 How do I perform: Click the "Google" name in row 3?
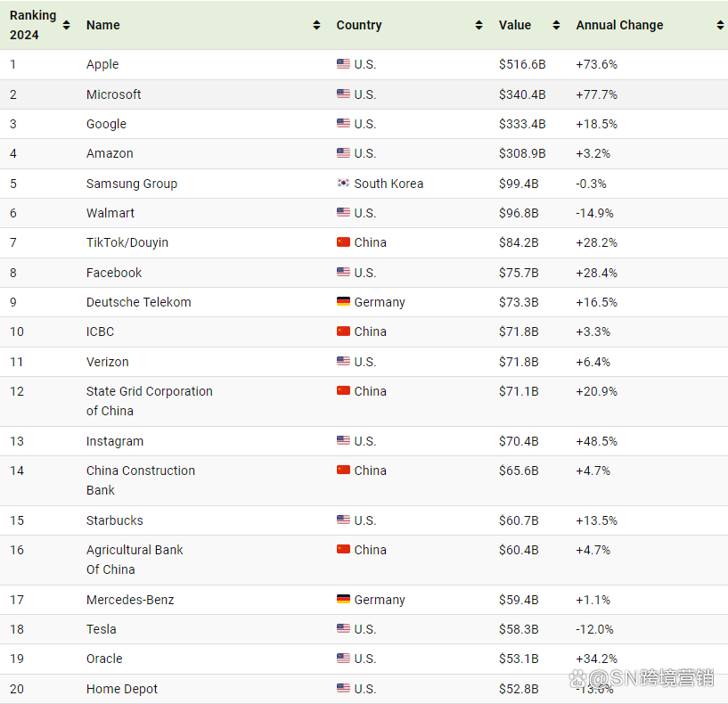pyautogui.click(x=106, y=125)
